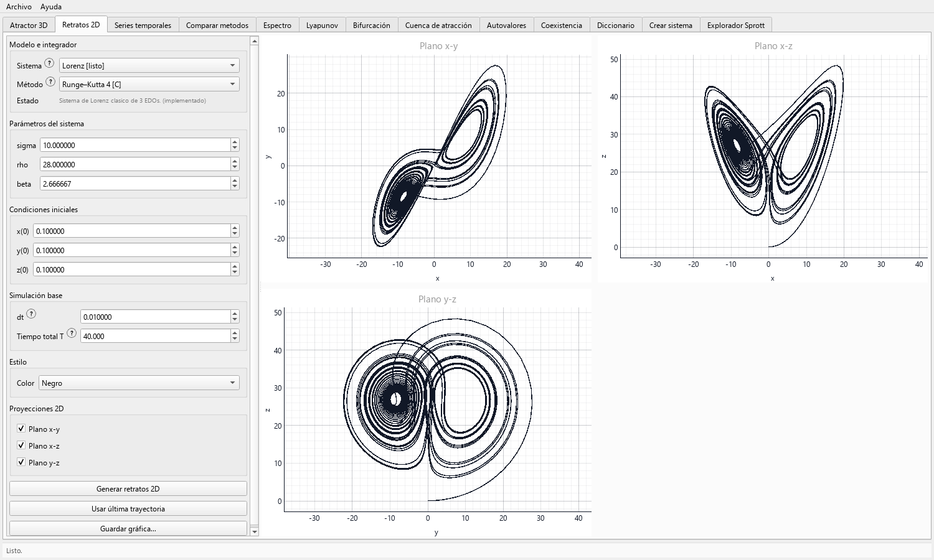Switch to Bifurcación tab
The image size is (934, 560).
coord(372,25)
